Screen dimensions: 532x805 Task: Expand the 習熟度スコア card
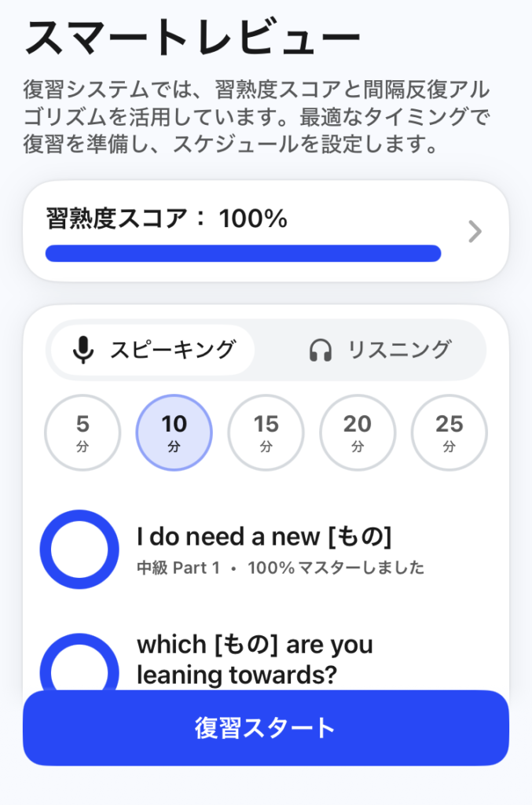pyautogui.click(x=266, y=231)
